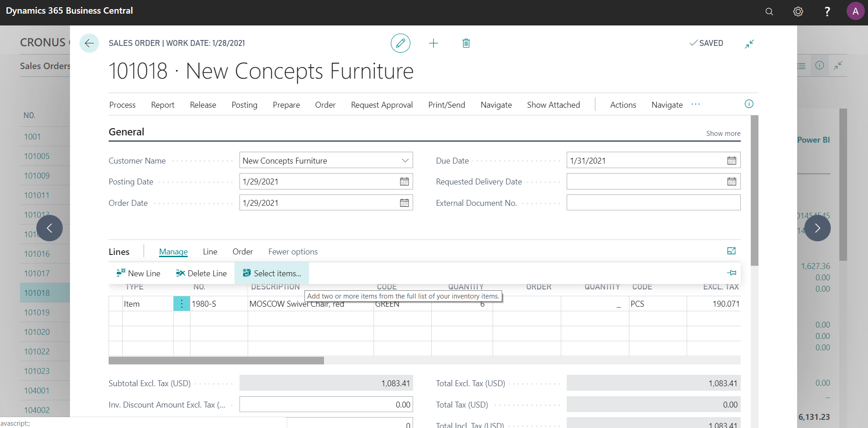
Task: Select the Order tab in Lines
Action: [x=243, y=252]
